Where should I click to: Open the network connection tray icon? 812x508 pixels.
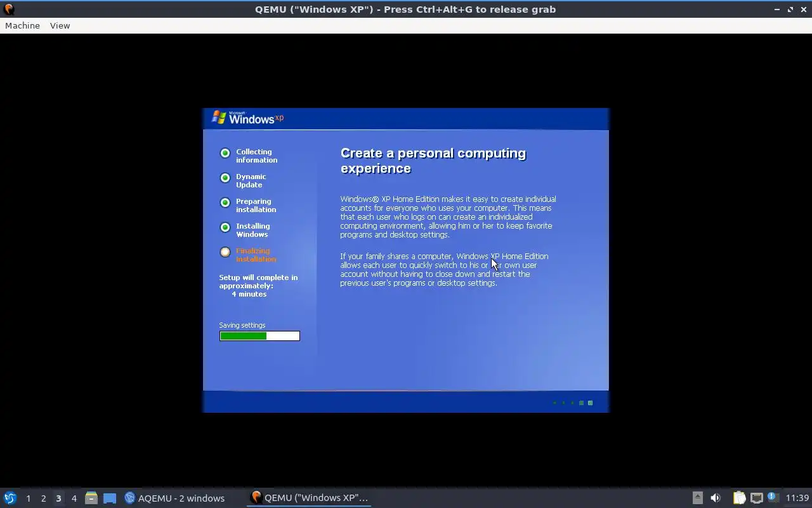coord(756,498)
